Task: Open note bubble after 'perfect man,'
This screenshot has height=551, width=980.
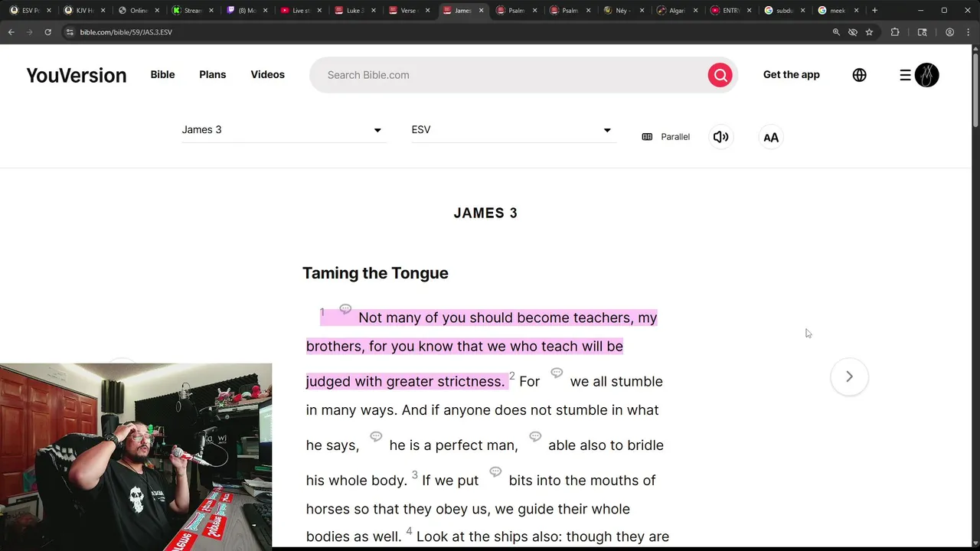Action: click(535, 436)
